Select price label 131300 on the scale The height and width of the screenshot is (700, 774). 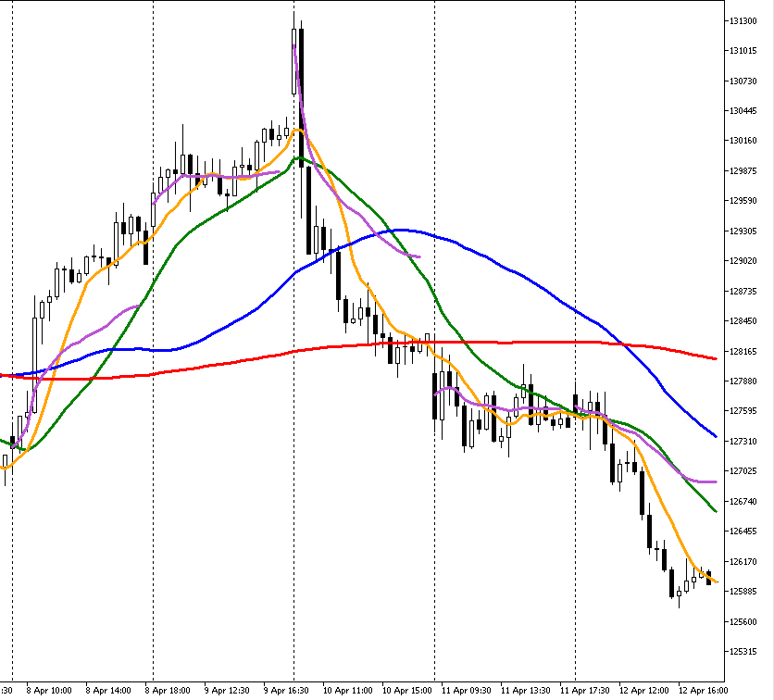click(x=743, y=20)
